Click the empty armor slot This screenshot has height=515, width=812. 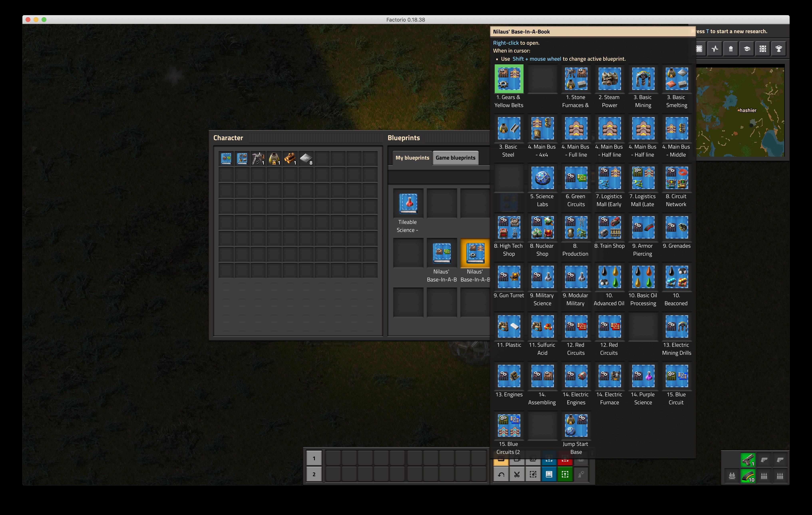[732, 476]
